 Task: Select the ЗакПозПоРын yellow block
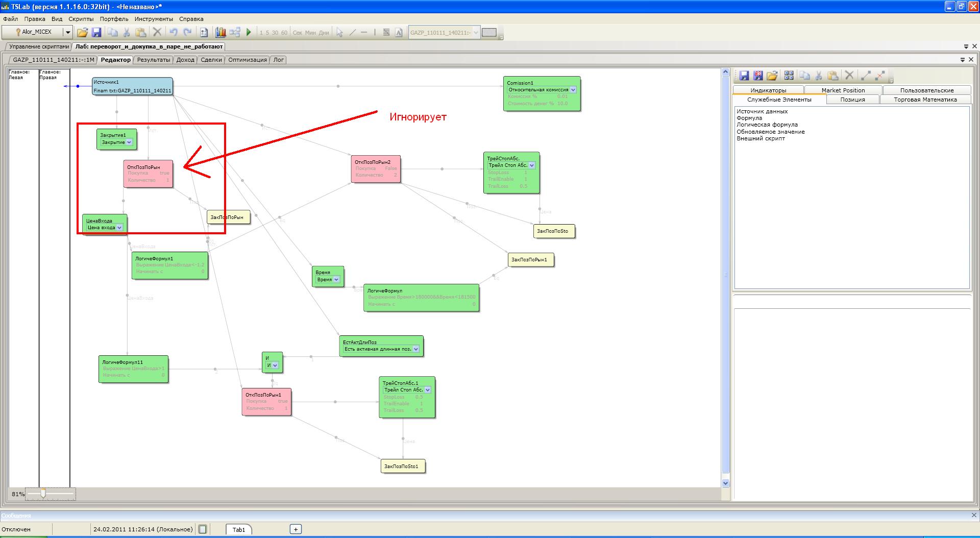[x=228, y=217]
